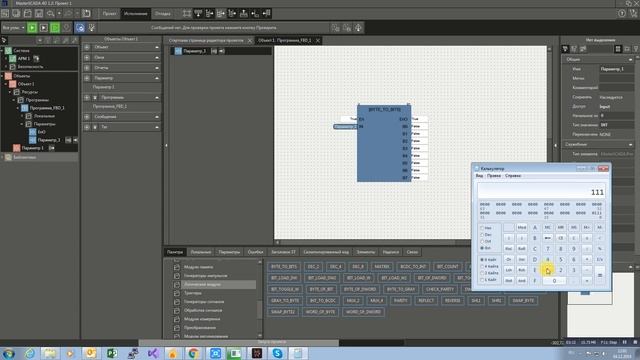Select Hex radio in Calculator
The width and height of the screenshot is (640, 360).
482,228
